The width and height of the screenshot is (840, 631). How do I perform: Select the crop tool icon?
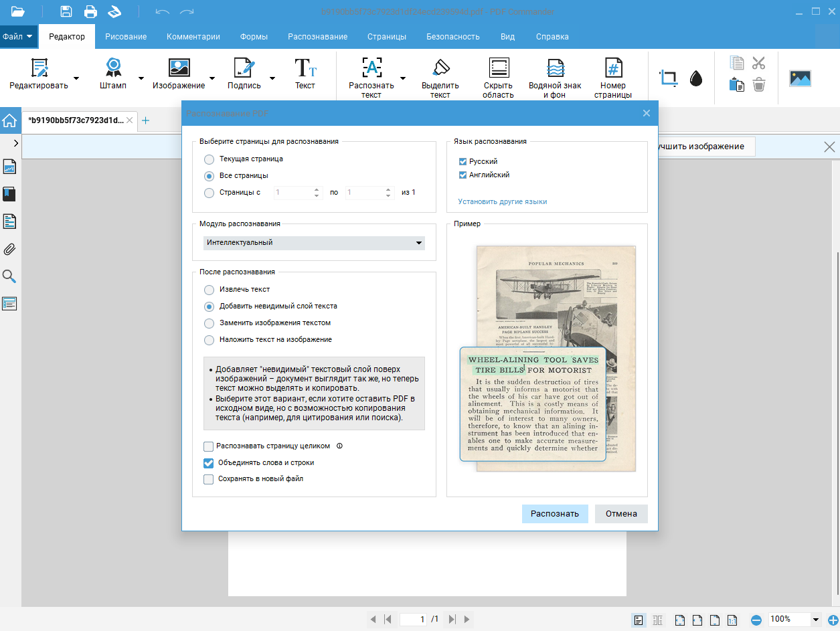pyautogui.click(x=668, y=78)
